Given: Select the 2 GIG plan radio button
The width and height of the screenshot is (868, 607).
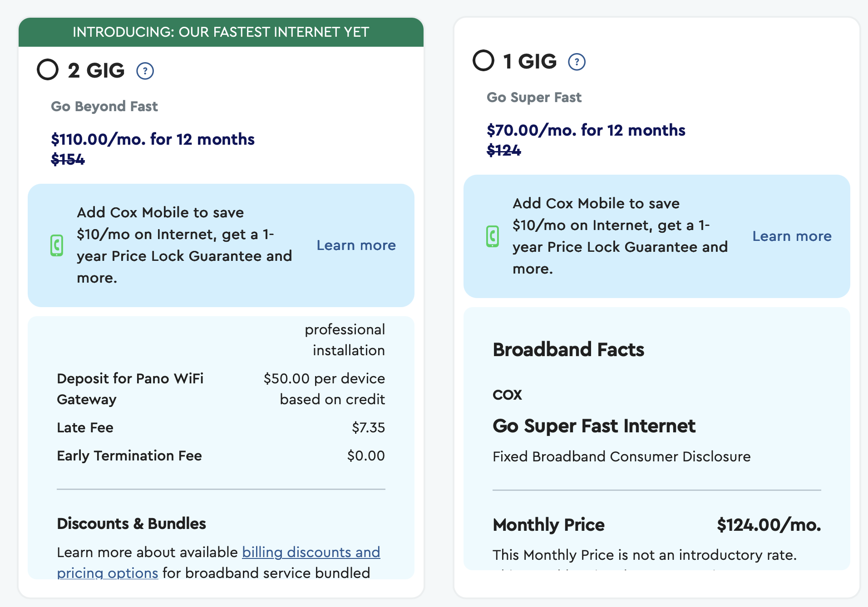Looking at the screenshot, I should pyautogui.click(x=48, y=70).
